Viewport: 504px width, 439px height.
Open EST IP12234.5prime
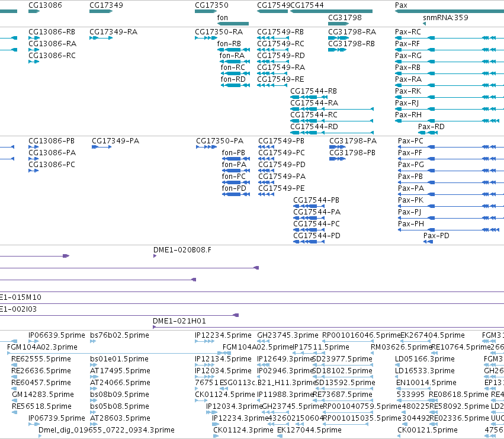click(223, 335)
